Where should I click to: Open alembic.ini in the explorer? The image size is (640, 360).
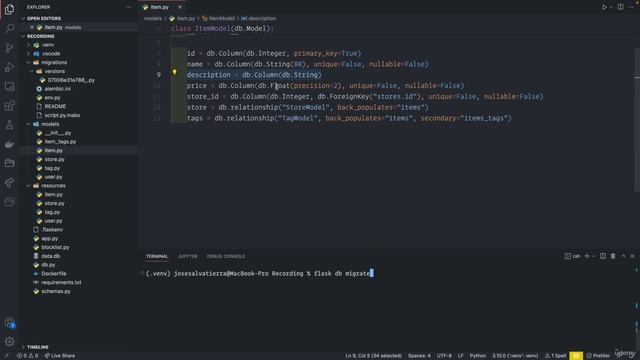pos(57,89)
